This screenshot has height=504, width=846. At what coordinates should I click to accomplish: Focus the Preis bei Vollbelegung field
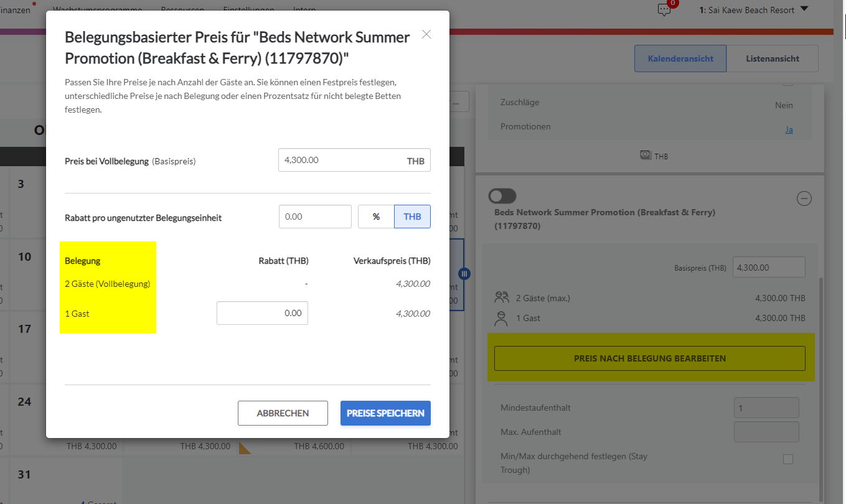point(354,160)
